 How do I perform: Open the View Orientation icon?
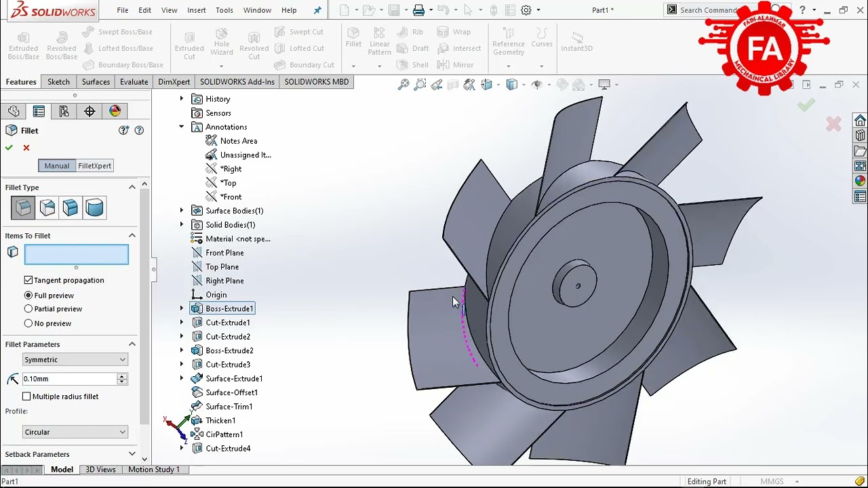pyautogui.click(x=487, y=85)
